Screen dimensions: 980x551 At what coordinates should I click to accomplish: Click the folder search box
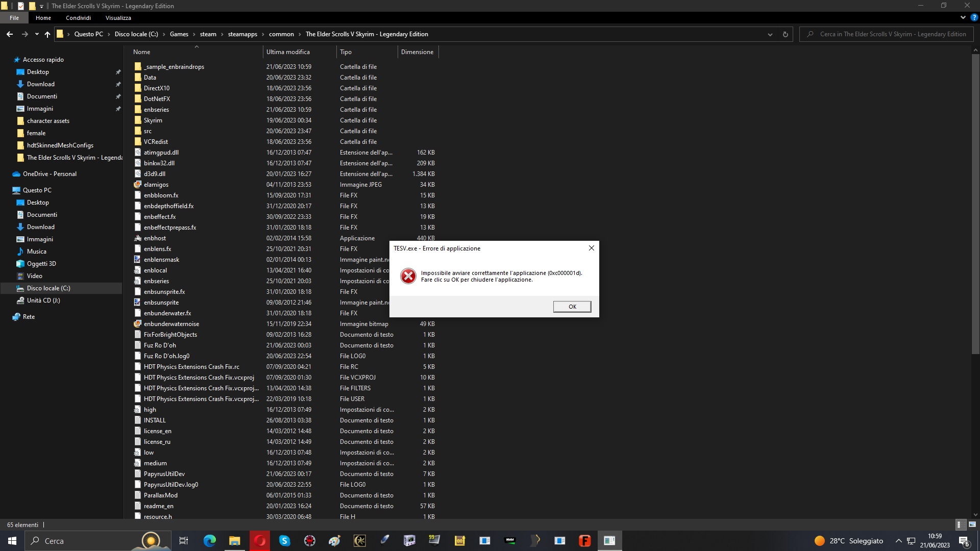[x=887, y=34]
